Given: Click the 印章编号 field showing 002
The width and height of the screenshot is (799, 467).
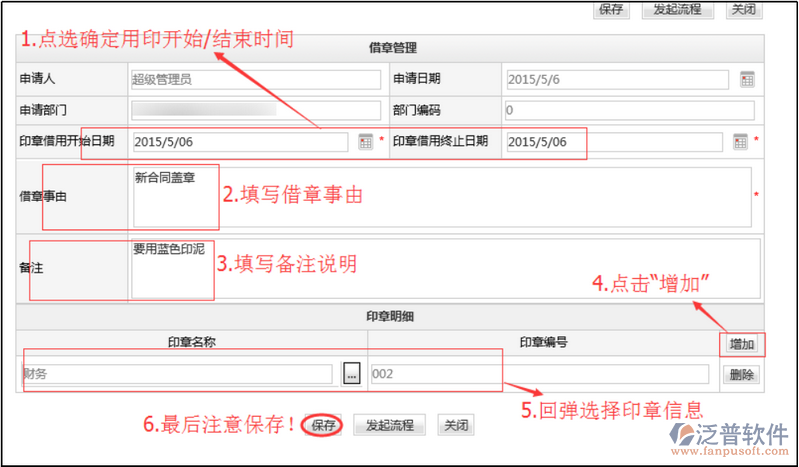Looking at the screenshot, I should 538,374.
